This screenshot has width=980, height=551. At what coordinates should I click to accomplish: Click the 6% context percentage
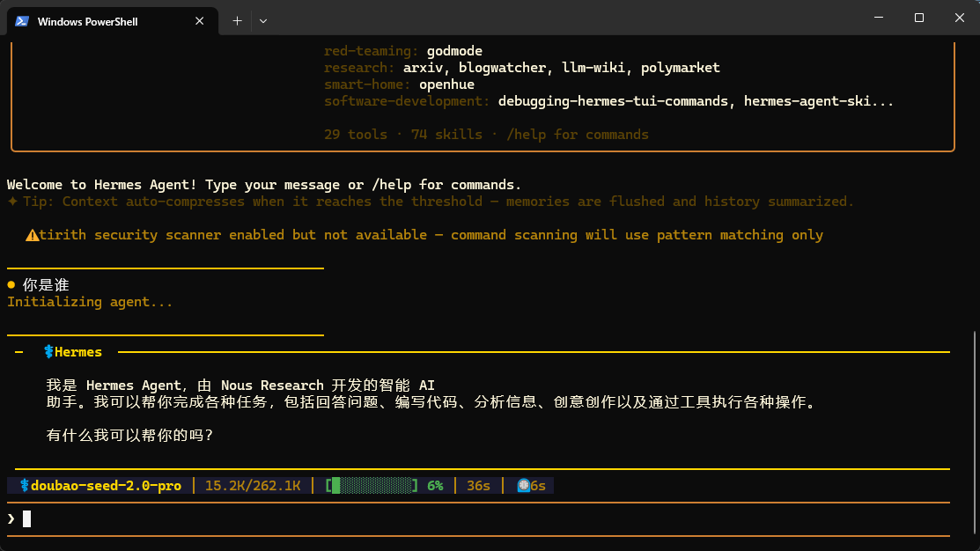pyautogui.click(x=435, y=485)
